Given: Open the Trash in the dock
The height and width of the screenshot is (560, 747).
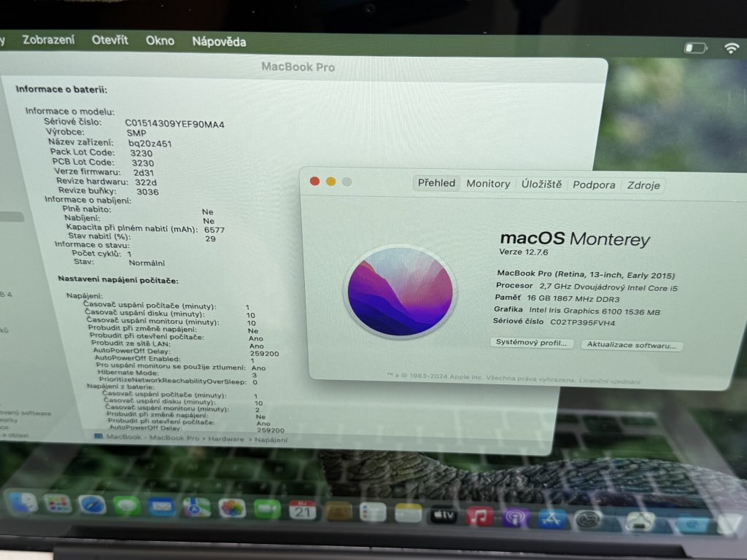Looking at the screenshot, I should (x=729, y=526).
